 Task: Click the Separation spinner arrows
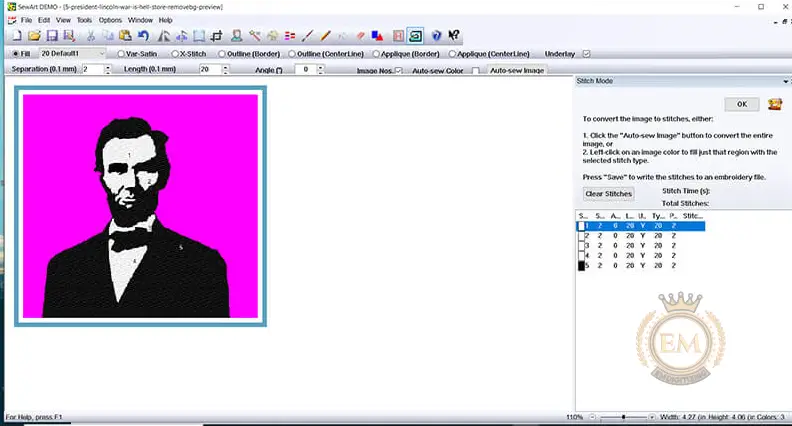pos(108,69)
